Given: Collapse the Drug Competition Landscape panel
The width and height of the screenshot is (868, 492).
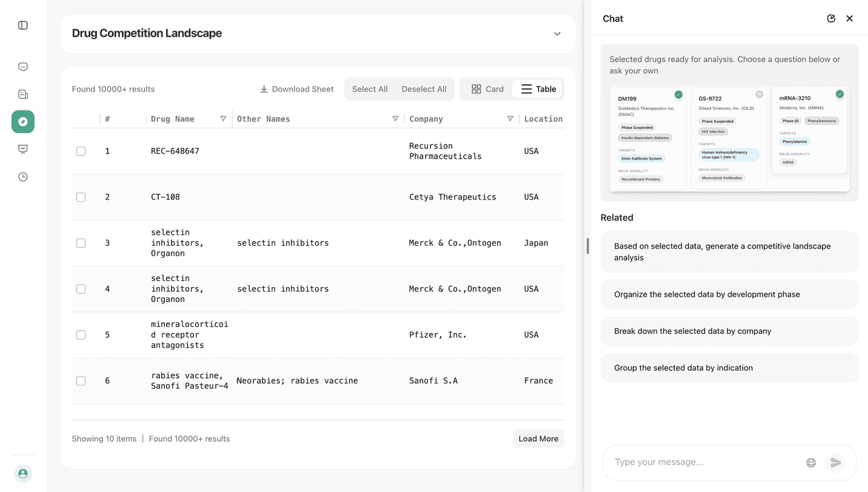Looking at the screenshot, I should pos(557,34).
